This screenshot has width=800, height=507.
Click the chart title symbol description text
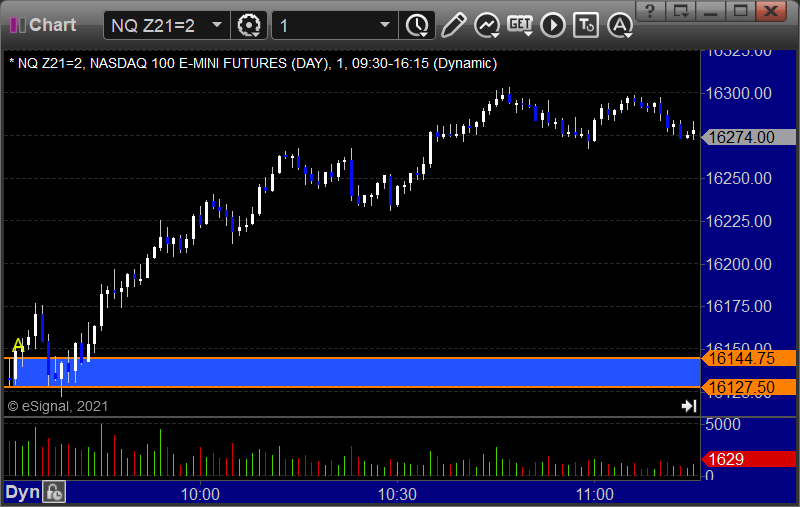(x=253, y=63)
